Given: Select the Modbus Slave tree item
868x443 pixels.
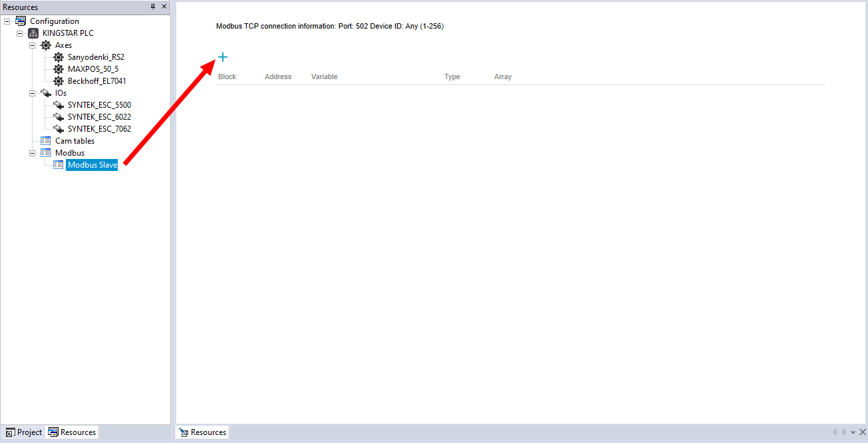Looking at the screenshot, I should (92, 165).
